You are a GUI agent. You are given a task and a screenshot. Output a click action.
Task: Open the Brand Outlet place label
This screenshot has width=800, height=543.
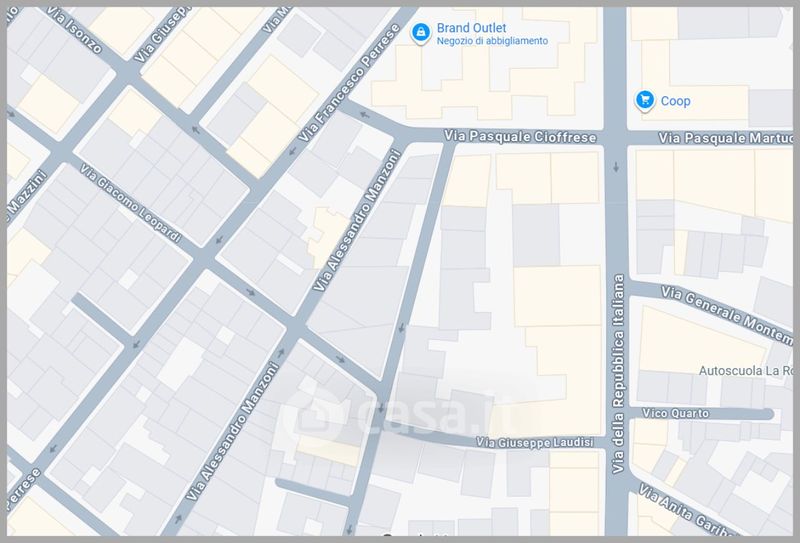point(471,27)
